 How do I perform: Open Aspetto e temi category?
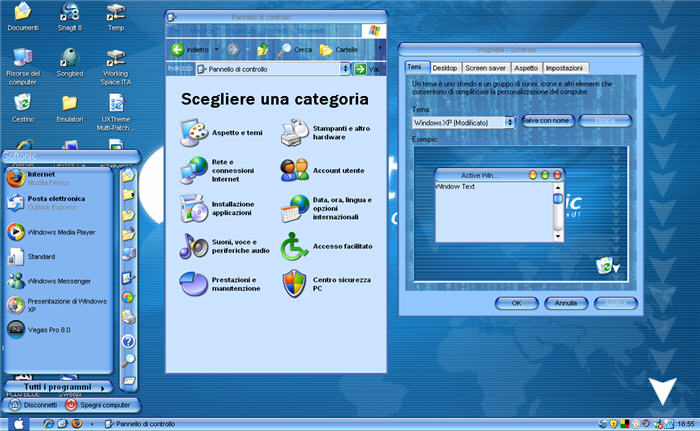221,133
